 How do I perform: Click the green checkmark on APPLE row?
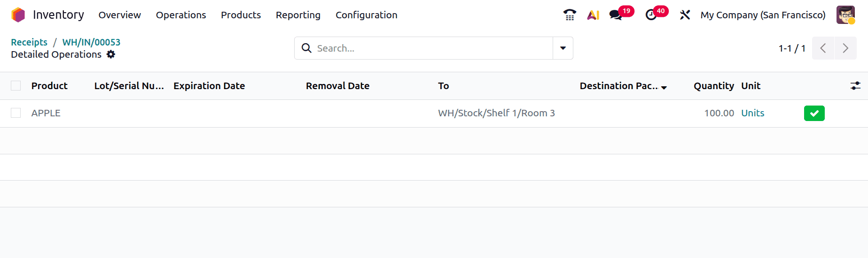(x=814, y=114)
